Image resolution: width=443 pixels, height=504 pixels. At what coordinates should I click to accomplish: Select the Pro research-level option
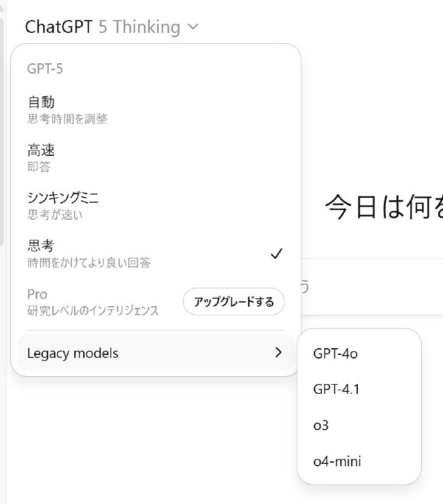[x=93, y=301]
